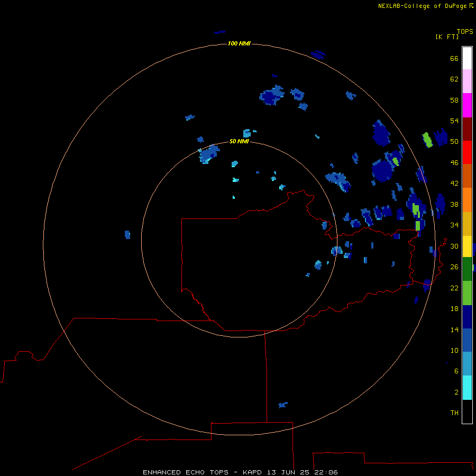Click the legend value 22

(454, 288)
